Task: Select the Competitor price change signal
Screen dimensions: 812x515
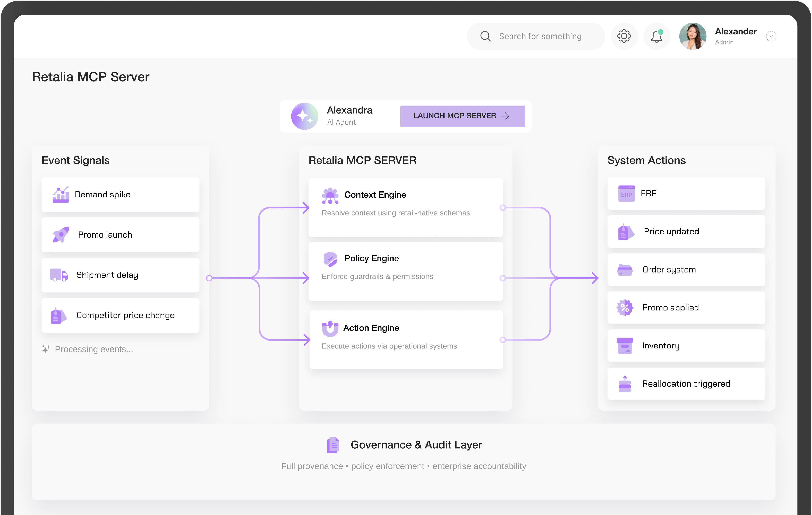Action: tap(120, 315)
